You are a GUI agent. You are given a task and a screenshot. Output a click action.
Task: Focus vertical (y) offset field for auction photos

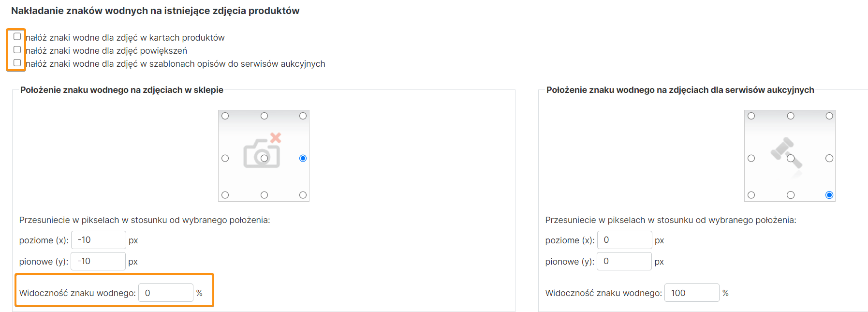[x=624, y=261]
